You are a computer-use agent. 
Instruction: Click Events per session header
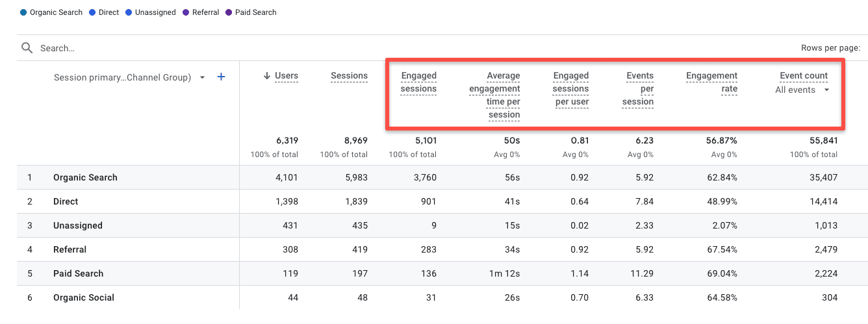(639, 89)
